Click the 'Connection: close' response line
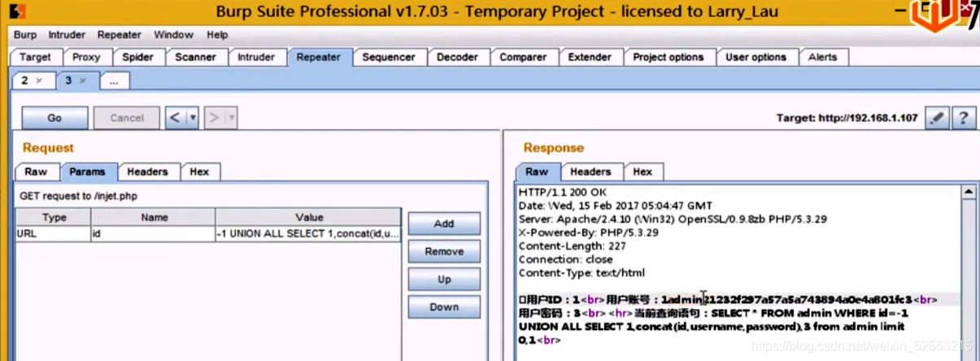This screenshot has width=980, height=361. (x=565, y=259)
